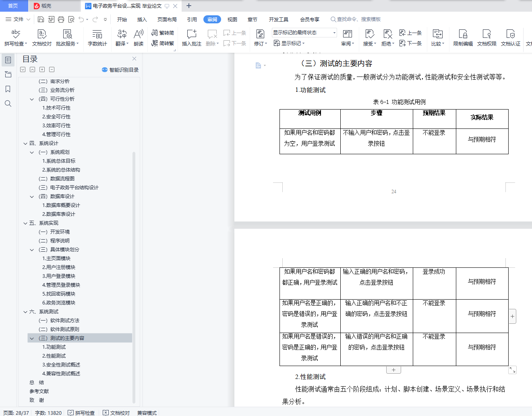This screenshot has width=532, height=416.
Task: Open print preview from quick access bar
Action: pos(71,19)
